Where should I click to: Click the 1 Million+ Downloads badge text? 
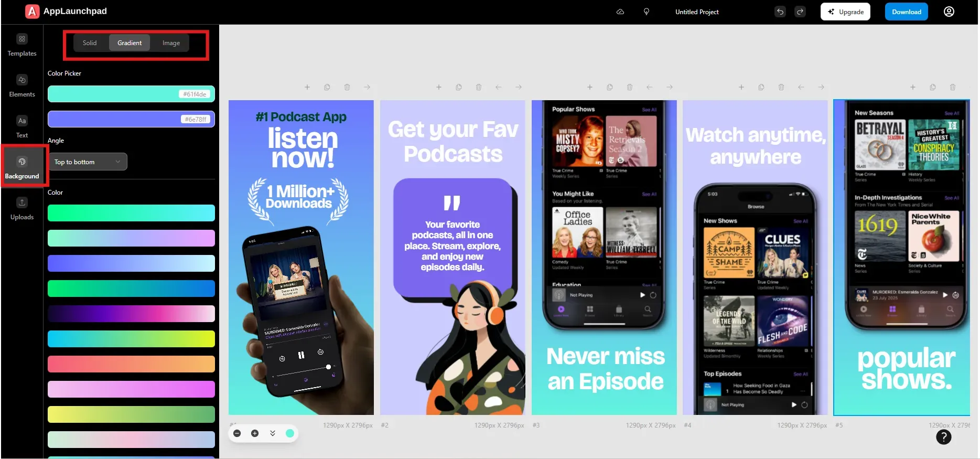[299, 197]
